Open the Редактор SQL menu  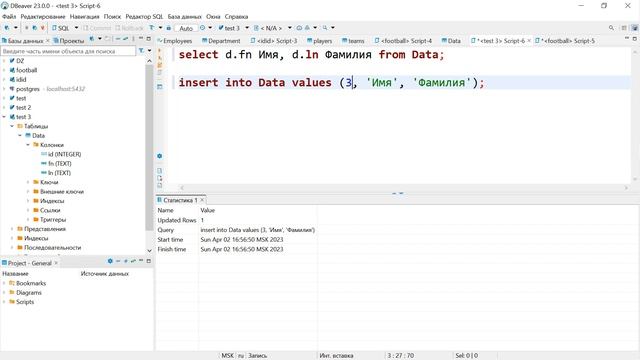coord(144,16)
